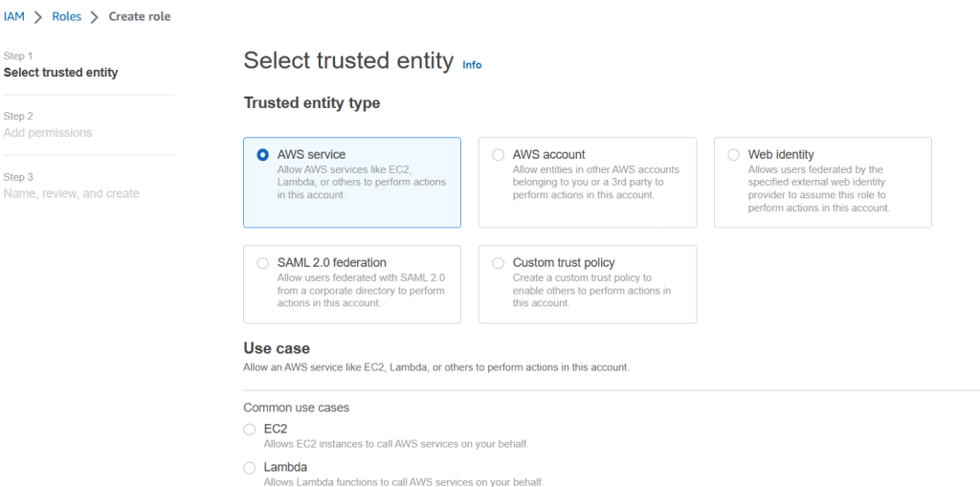Viewport: 980px width, 487px height.
Task: Go to Step 3 Name, review, and create
Action: point(72,193)
